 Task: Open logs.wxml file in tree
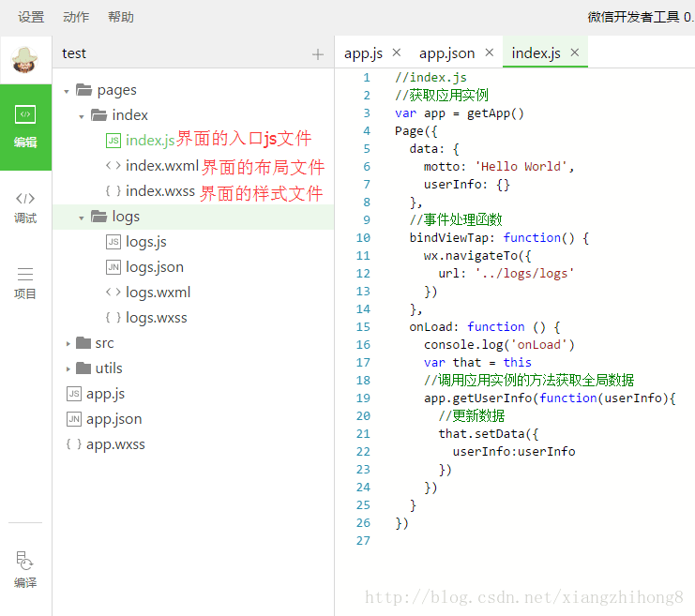pos(158,293)
